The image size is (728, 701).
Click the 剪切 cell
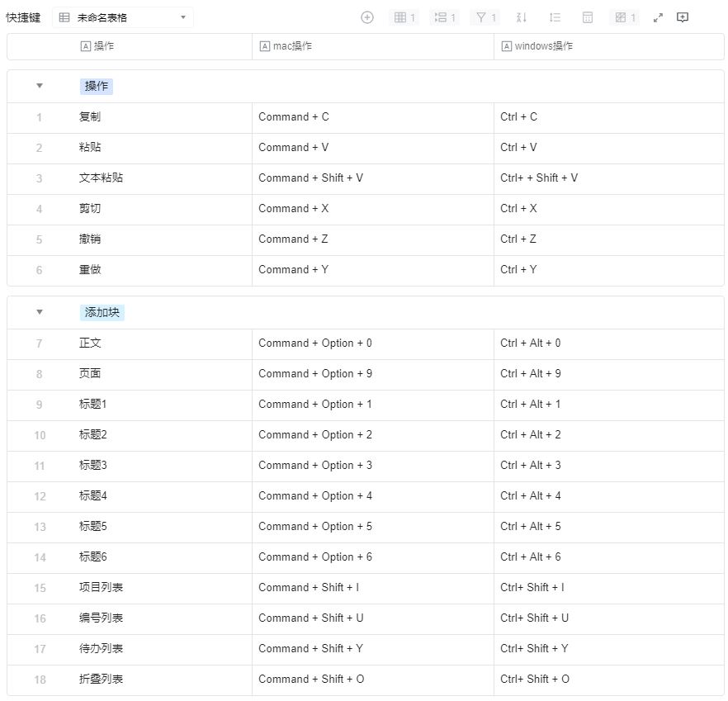[x=162, y=209]
